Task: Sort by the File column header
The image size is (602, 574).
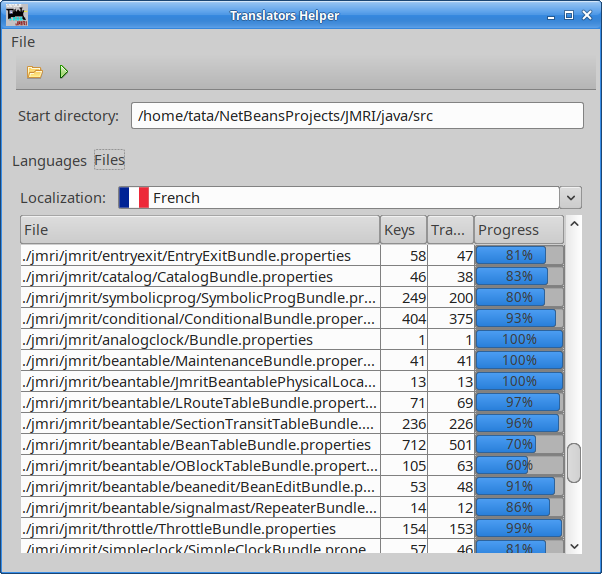Action: click(200, 230)
